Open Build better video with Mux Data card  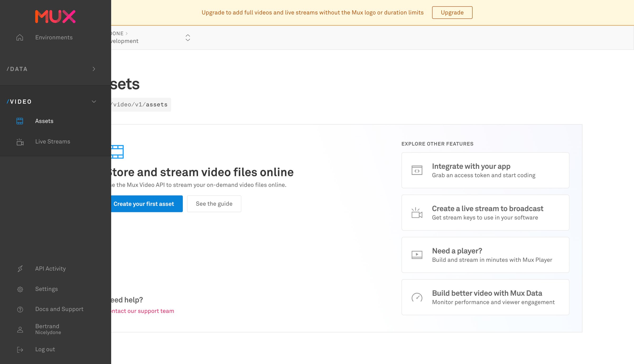click(485, 297)
